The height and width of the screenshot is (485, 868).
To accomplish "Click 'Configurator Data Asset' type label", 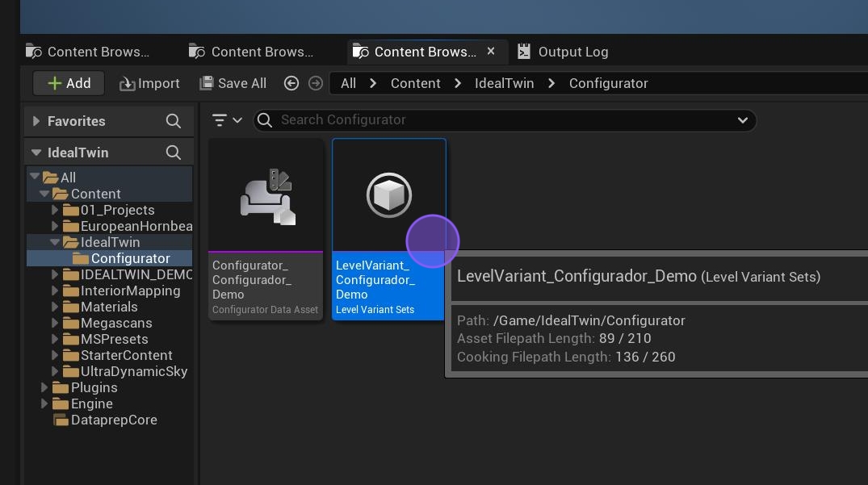I will [x=265, y=310].
